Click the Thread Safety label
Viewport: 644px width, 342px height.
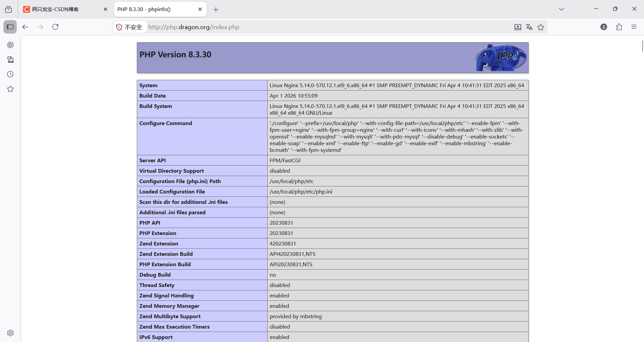click(157, 285)
